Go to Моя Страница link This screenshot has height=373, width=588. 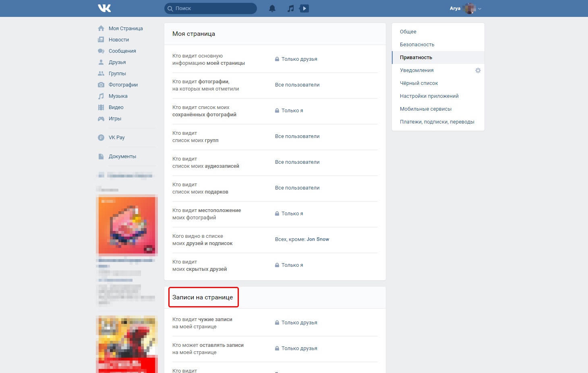pyautogui.click(x=126, y=29)
